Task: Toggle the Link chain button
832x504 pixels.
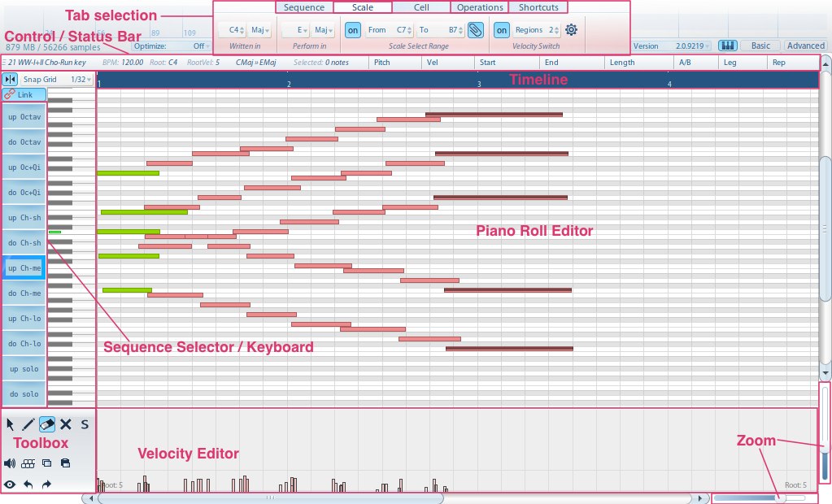Action: [24, 94]
